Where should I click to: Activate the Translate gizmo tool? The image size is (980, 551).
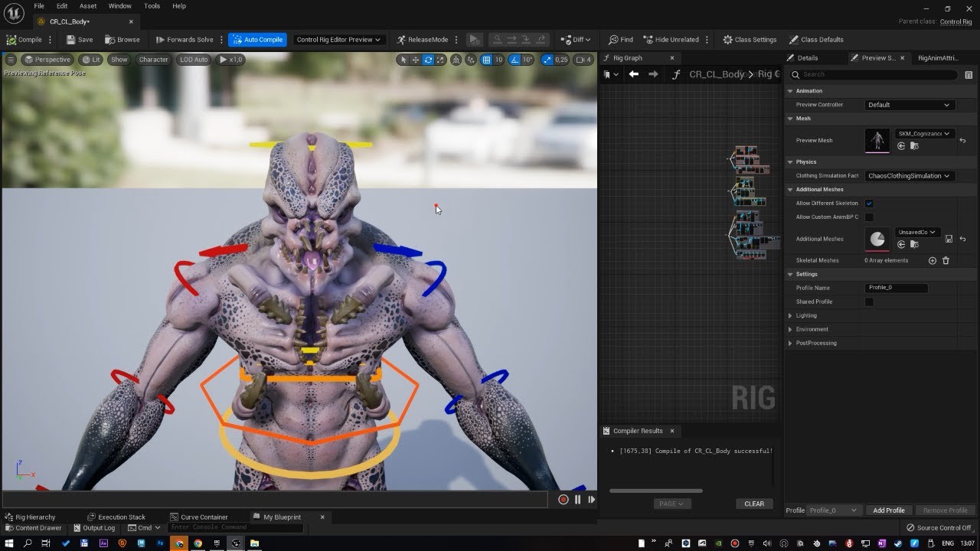416,60
